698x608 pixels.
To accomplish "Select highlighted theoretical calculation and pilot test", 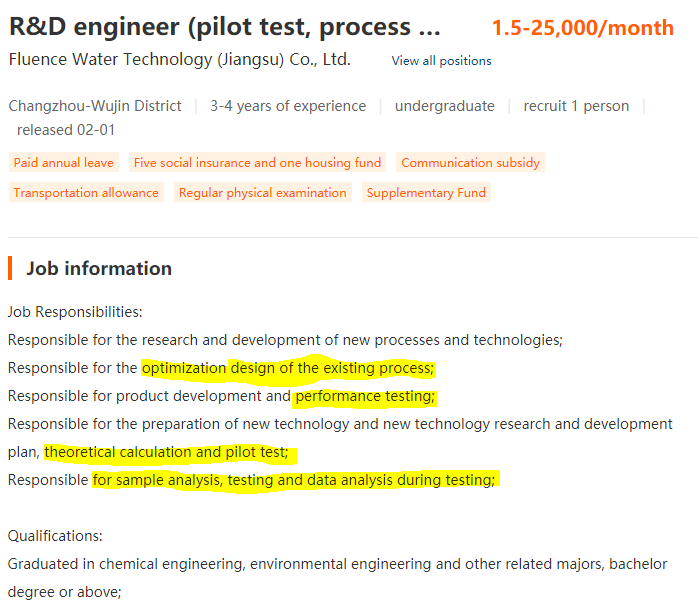I will [x=166, y=452].
